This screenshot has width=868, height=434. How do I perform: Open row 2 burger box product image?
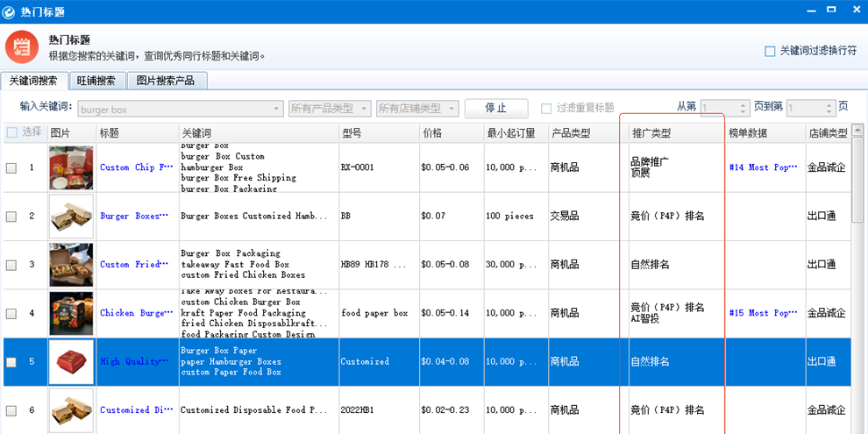tap(71, 216)
